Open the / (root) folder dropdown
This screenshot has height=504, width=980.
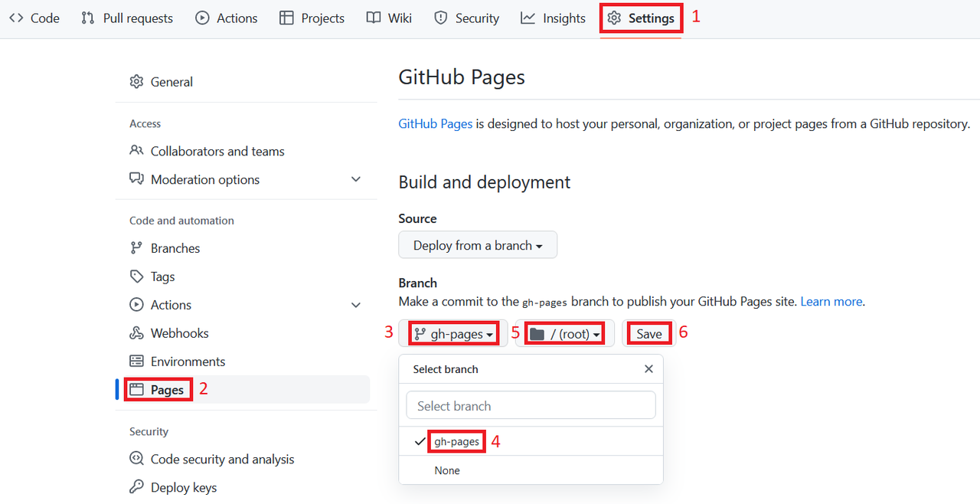point(565,334)
